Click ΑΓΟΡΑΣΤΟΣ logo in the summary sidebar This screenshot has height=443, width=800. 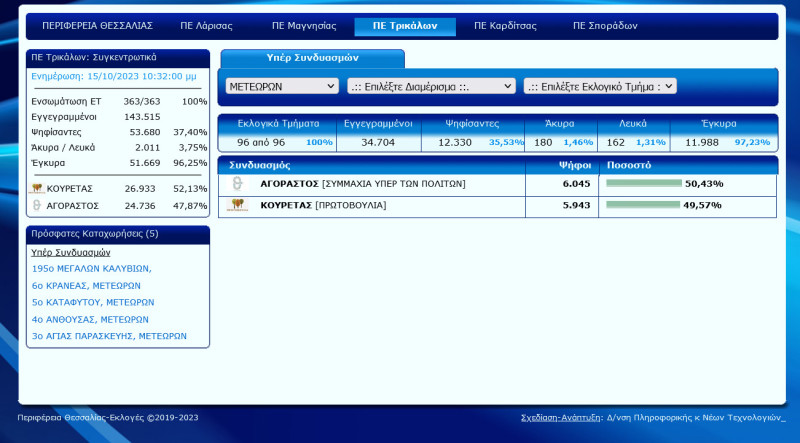[x=37, y=205]
